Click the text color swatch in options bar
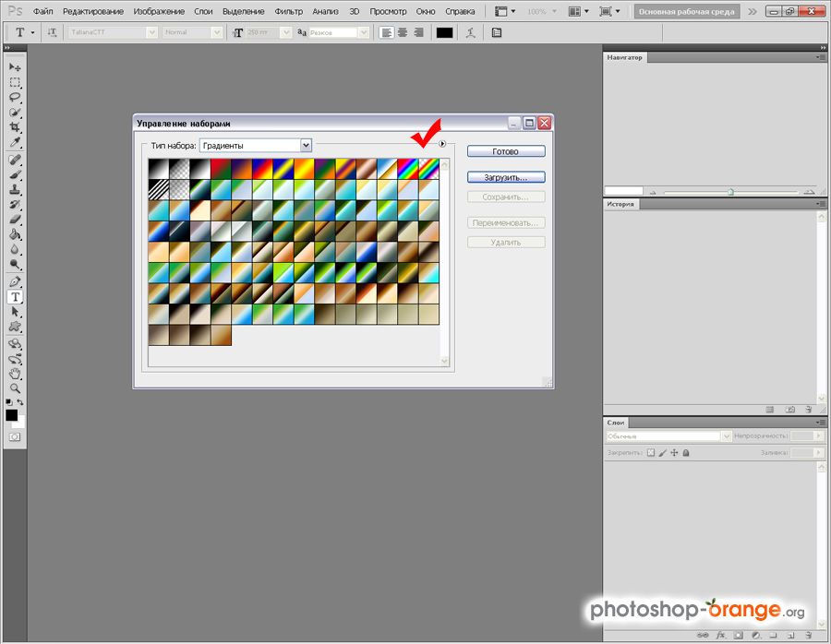Viewport: 831px width, 644px height. (x=444, y=33)
